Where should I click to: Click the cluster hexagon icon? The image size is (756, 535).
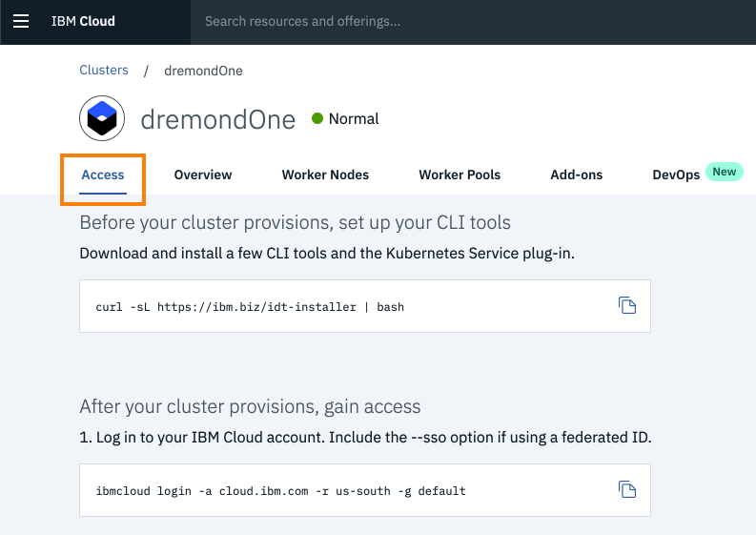pyautogui.click(x=102, y=119)
